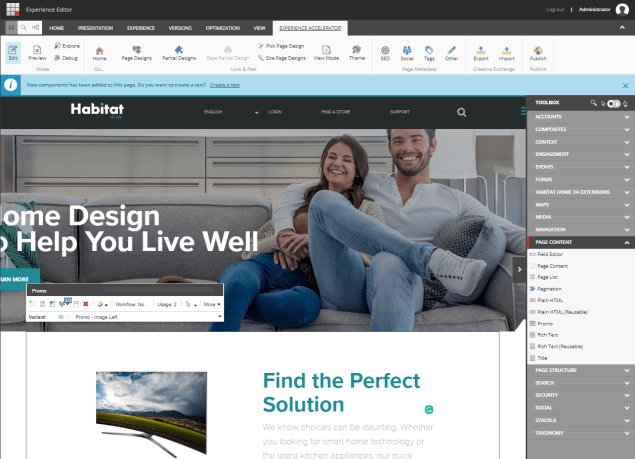Select Rich Text rendering in the Toolbox

[546, 337]
